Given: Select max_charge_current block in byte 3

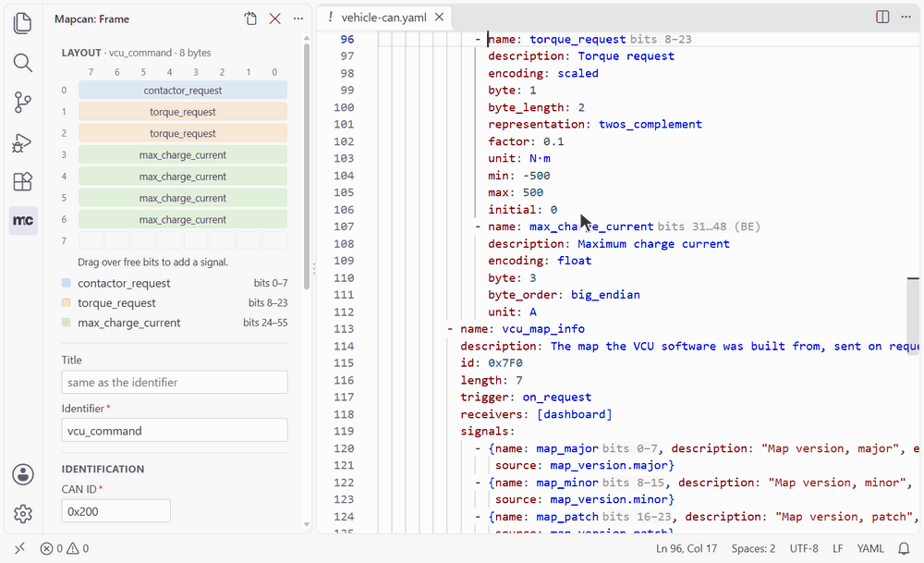Looking at the screenshot, I should pyautogui.click(x=183, y=155).
